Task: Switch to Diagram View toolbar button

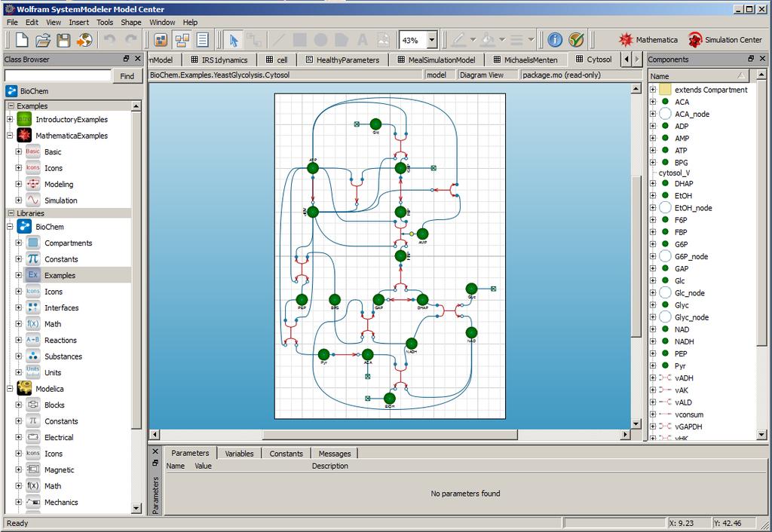Action: point(182,40)
